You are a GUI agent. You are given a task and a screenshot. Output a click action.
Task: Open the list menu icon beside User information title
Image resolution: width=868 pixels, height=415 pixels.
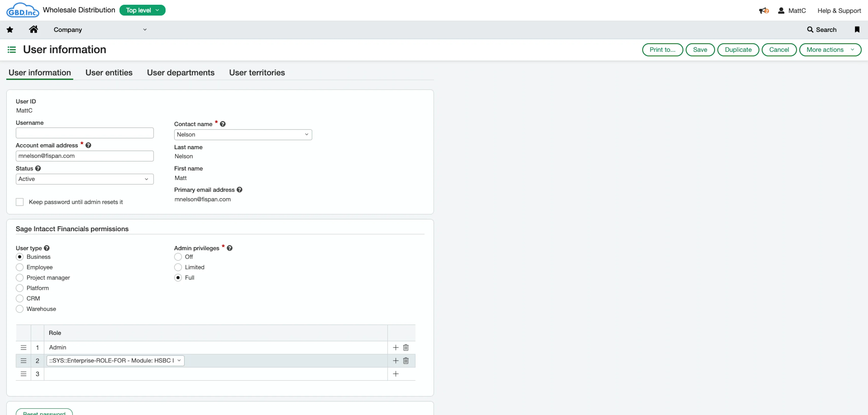(11, 50)
